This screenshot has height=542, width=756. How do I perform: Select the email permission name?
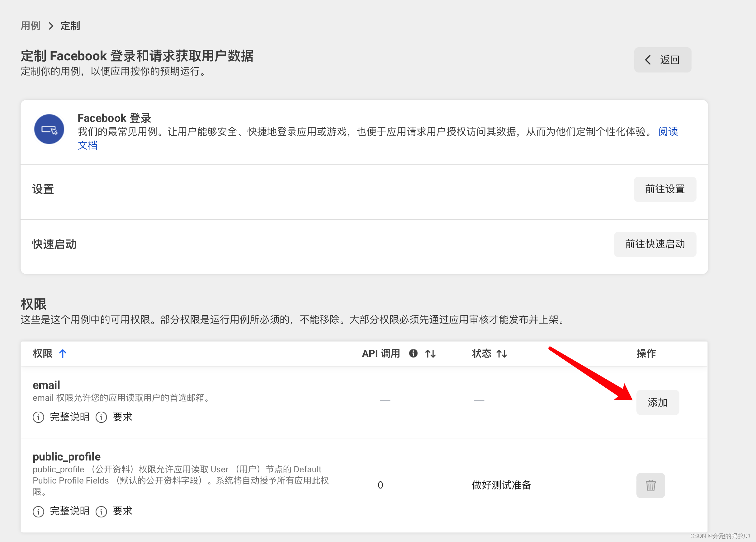click(x=46, y=385)
